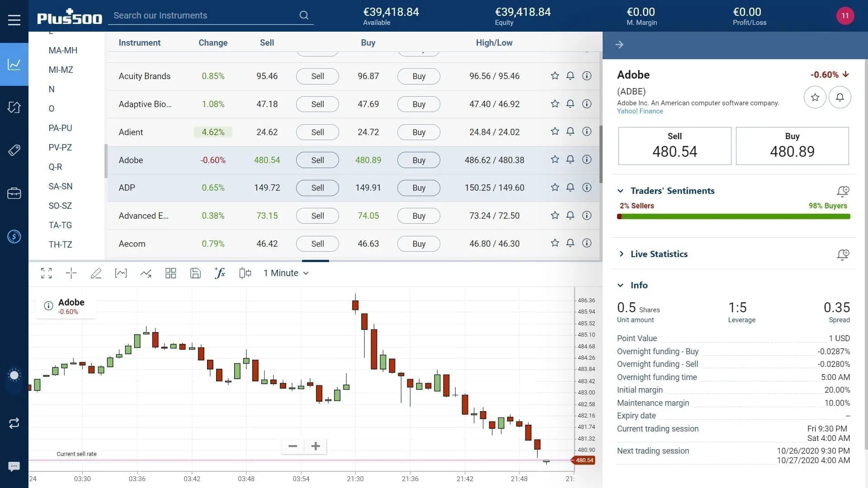Toggle star on the Adobe table row

555,159
